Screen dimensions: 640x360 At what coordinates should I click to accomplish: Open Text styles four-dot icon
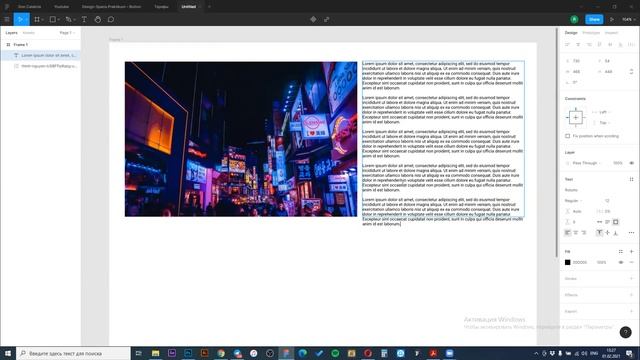coord(631,179)
